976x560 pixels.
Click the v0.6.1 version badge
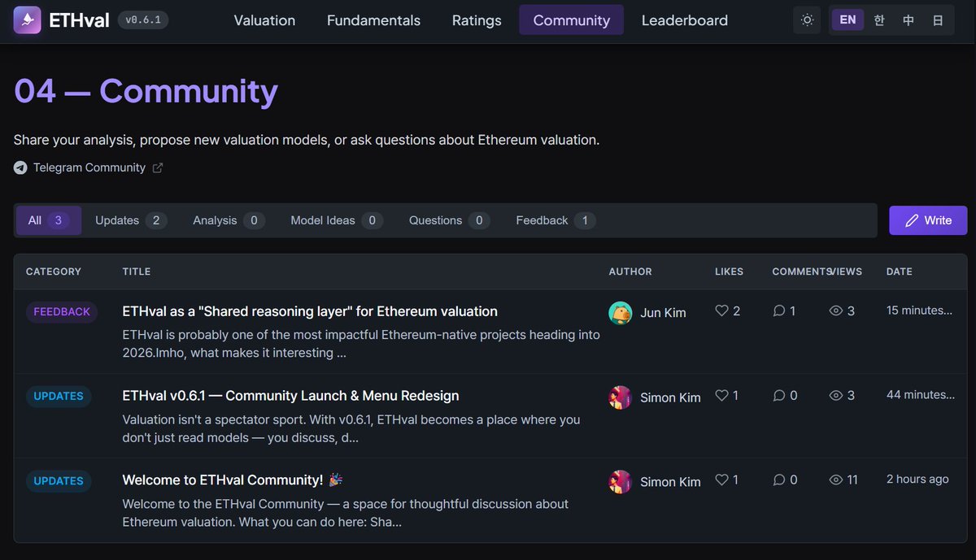(x=142, y=20)
